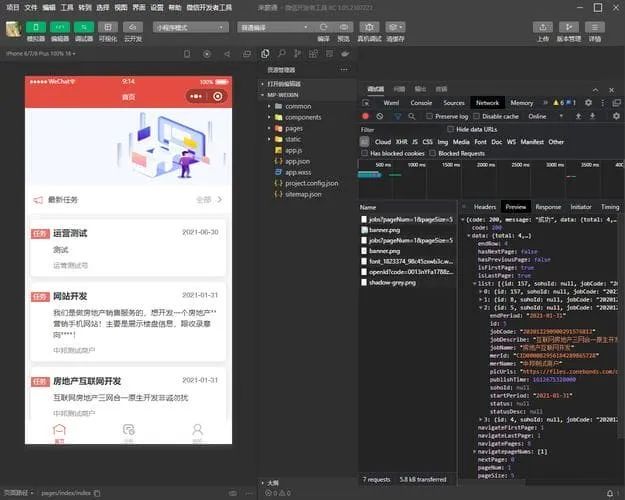Image resolution: width=625 pixels, height=500 pixels.
Task: Switch to the Sources tab
Action: [454, 103]
